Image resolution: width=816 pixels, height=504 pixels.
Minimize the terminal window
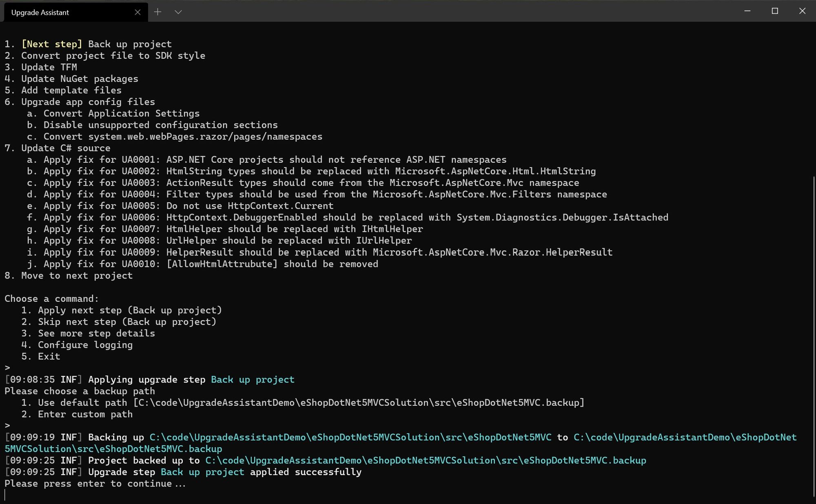tap(748, 11)
